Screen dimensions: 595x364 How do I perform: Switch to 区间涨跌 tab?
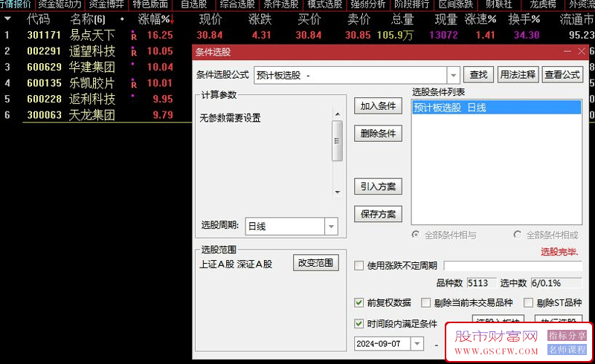click(456, 4)
